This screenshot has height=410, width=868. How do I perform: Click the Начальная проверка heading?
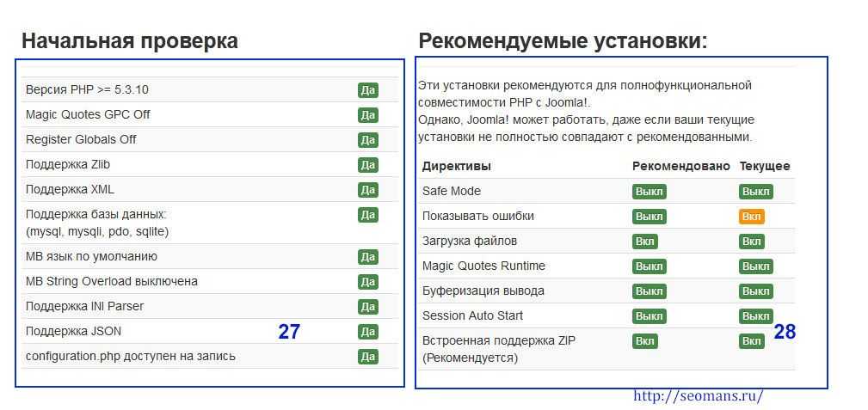[x=130, y=40]
